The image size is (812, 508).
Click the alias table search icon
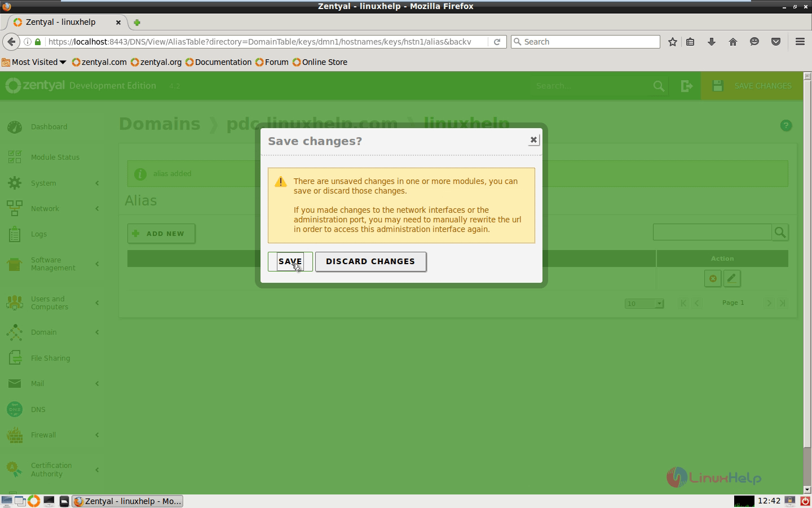coord(780,232)
